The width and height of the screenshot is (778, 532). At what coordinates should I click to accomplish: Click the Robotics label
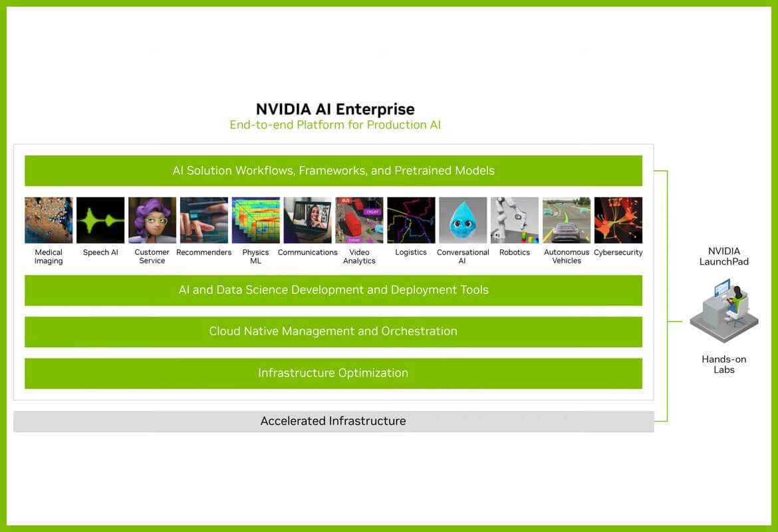(515, 252)
